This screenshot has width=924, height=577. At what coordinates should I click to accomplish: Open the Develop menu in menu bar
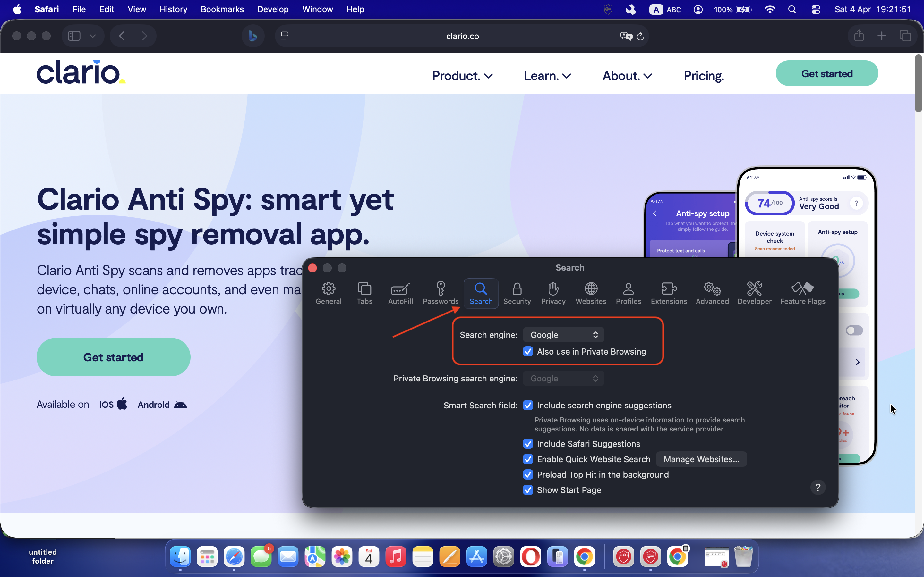click(x=273, y=9)
